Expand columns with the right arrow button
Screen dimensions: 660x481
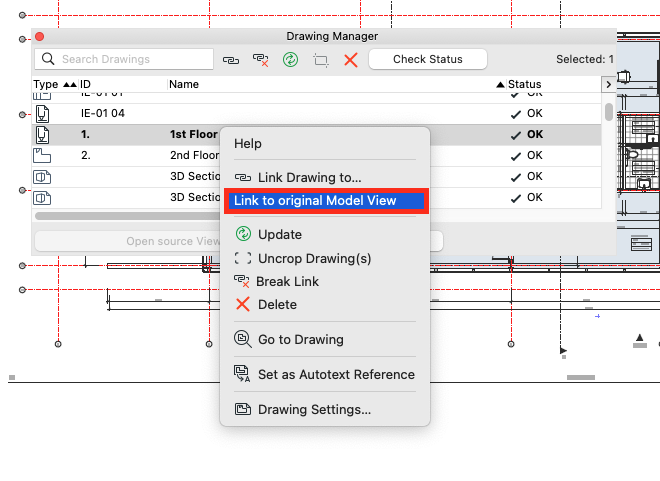pyautogui.click(x=610, y=85)
